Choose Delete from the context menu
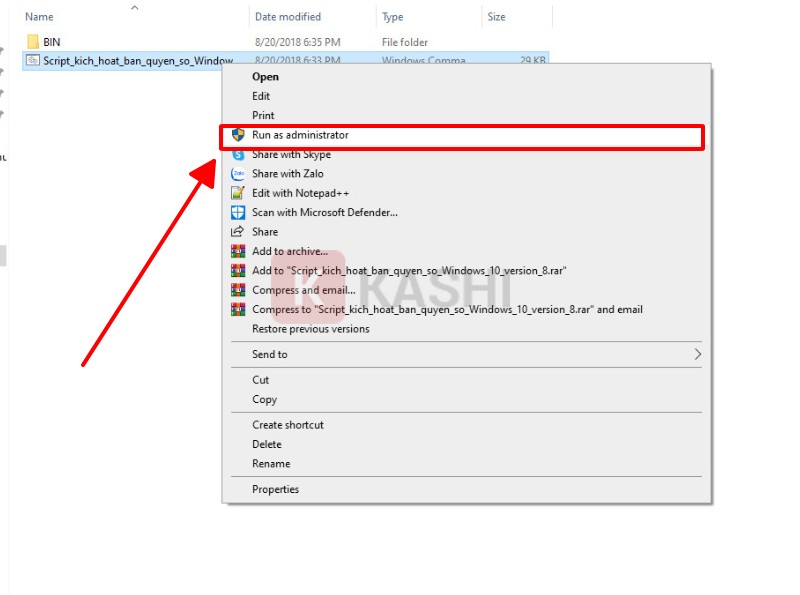 click(267, 444)
